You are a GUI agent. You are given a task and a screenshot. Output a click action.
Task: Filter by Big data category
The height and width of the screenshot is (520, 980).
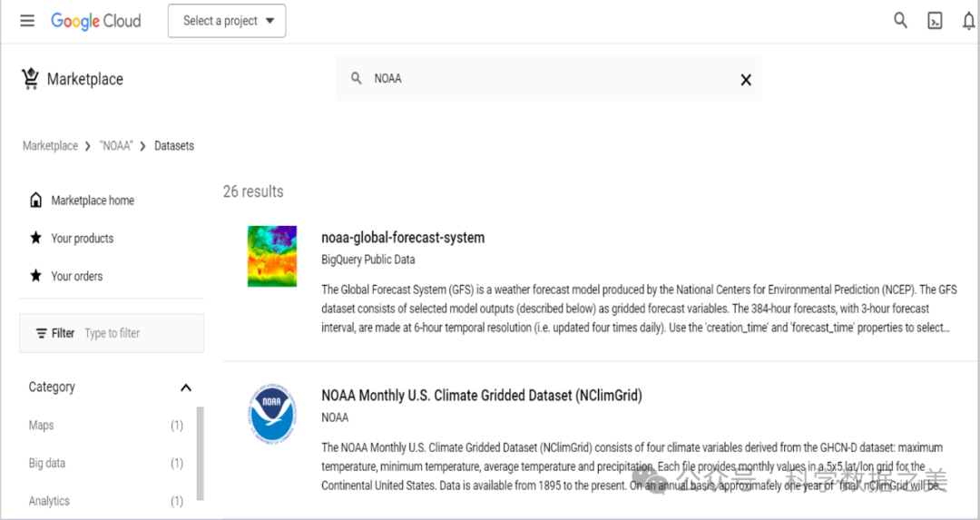[x=47, y=464]
